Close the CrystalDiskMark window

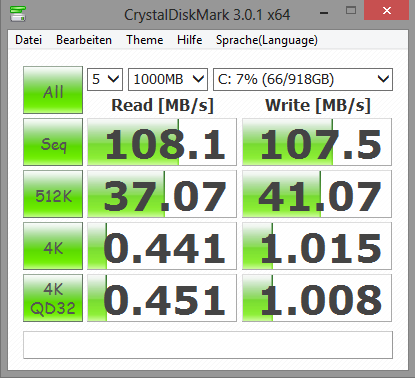387,11
